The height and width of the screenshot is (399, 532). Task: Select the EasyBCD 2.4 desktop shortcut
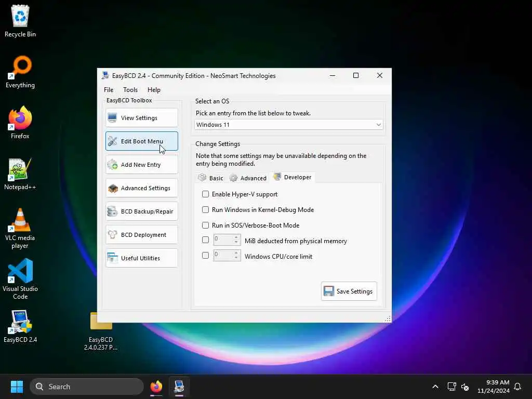[x=20, y=326]
